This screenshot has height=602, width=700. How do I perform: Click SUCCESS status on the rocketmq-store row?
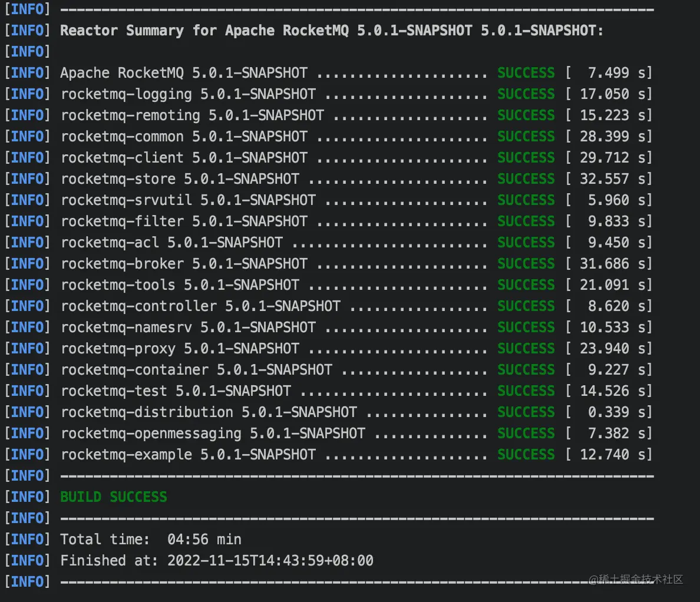[x=526, y=179]
